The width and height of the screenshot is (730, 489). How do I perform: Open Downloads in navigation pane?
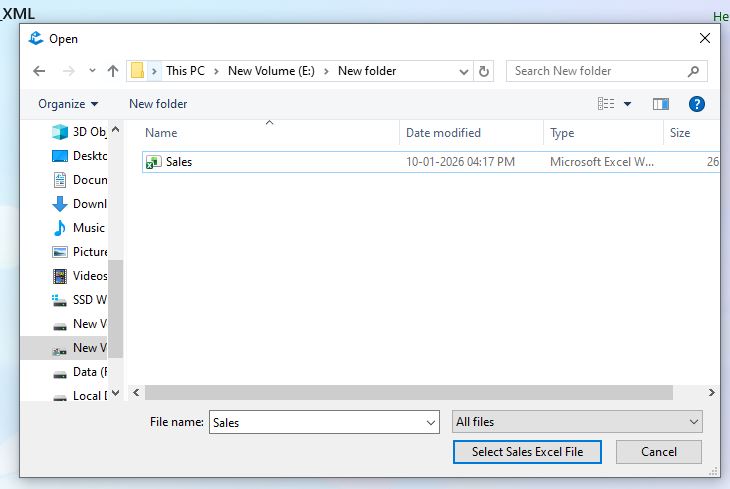click(79, 204)
